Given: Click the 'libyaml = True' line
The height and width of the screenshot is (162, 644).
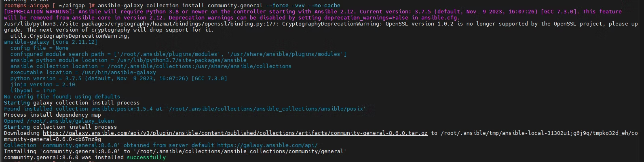Looking at the screenshot, I should click(33, 91).
